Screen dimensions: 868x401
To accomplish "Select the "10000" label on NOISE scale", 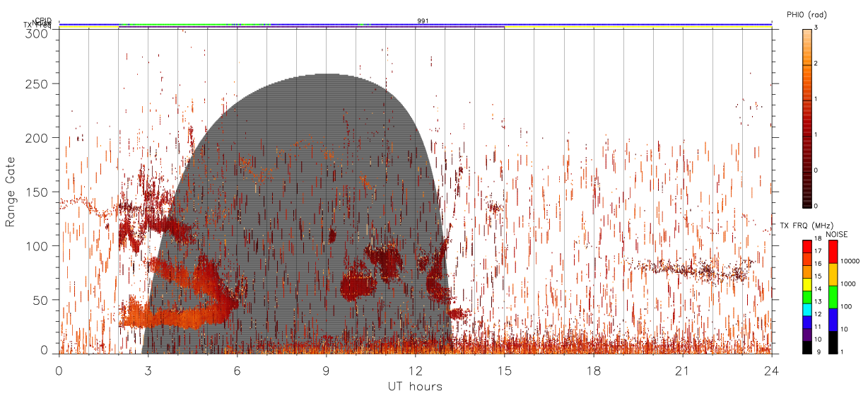I will coord(850,261).
